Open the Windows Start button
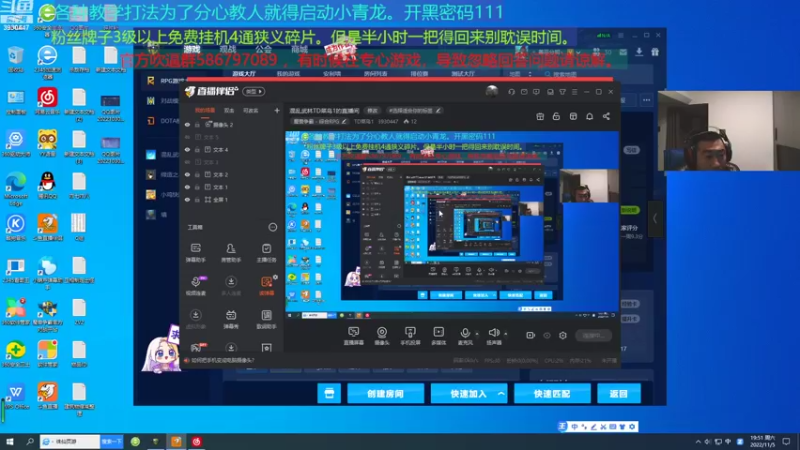 (x=10, y=441)
